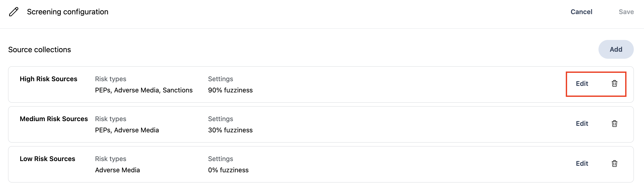Edit the Medium Risk Sources collection

(582, 123)
